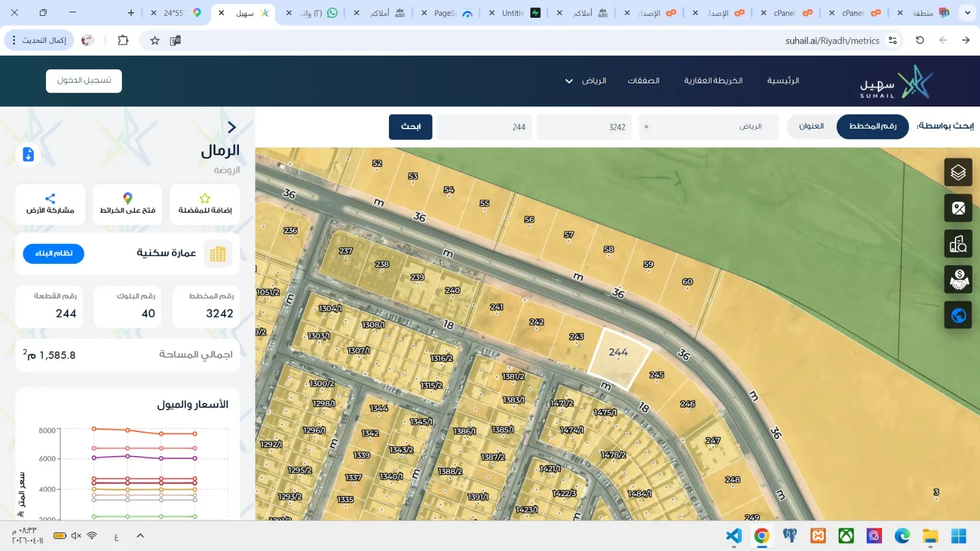
Task: Add parcel to favorites (إضافة للمفضلة)
Action: pyautogui.click(x=205, y=204)
